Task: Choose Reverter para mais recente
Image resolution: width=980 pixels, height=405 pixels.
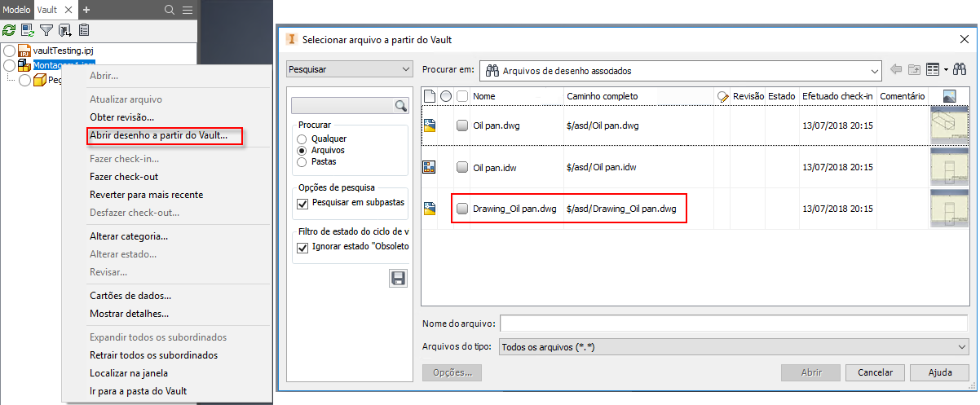Action: (x=146, y=195)
